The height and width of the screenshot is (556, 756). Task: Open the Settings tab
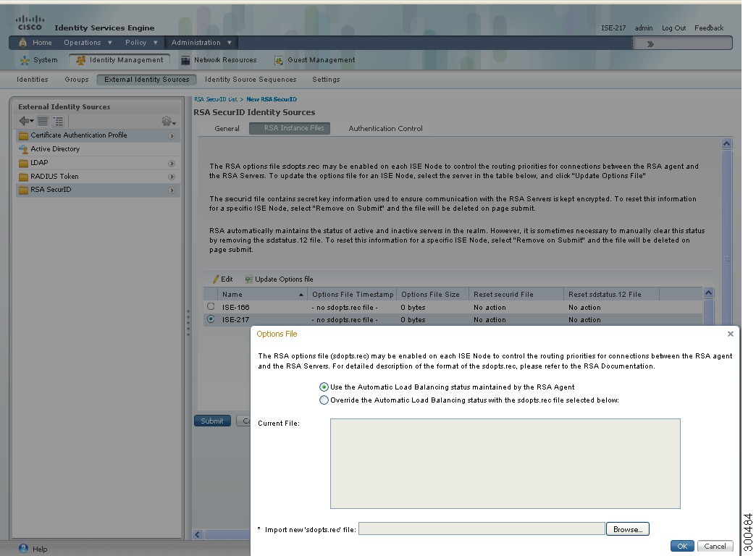(x=326, y=80)
